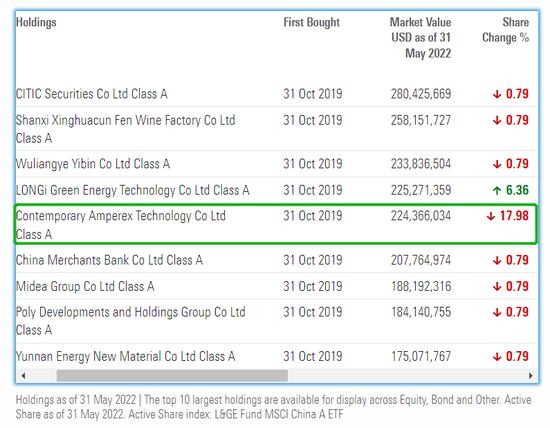Viewport: 550px width, 428px height.
Task: Click the Share Change % column header
Action: pyautogui.click(x=505, y=30)
